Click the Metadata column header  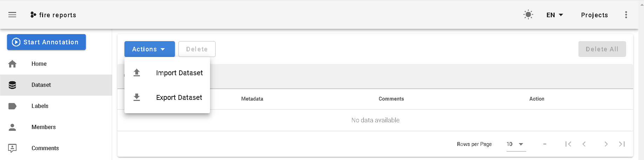[252, 99]
